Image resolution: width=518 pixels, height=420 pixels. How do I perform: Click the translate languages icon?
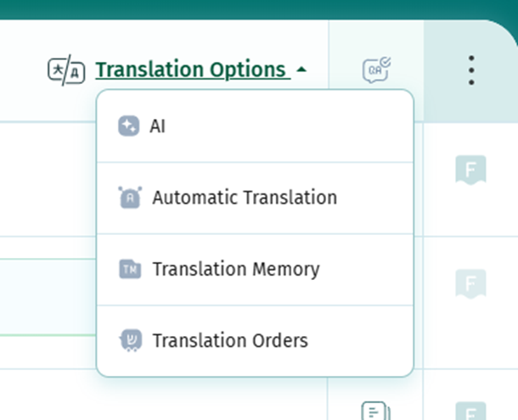point(66,69)
